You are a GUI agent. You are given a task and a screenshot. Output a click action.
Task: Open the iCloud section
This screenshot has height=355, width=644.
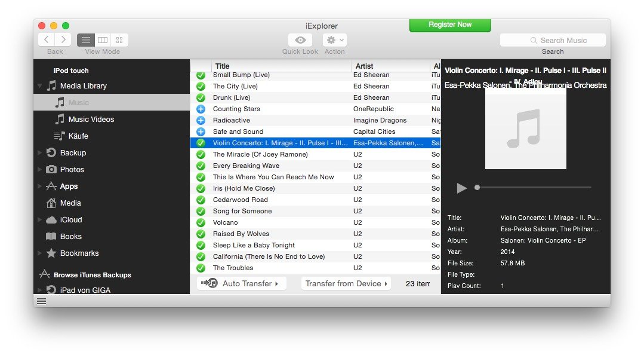point(52,219)
